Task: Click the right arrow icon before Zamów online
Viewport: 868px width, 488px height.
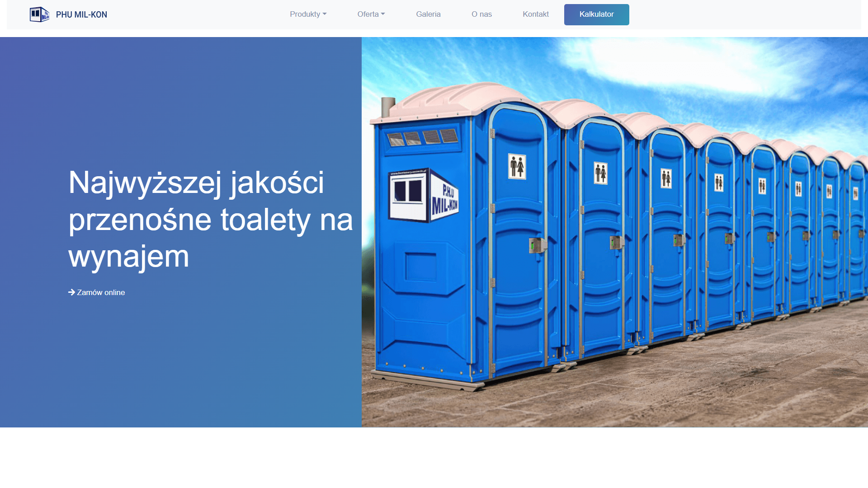Action: [x=71, y=292]
